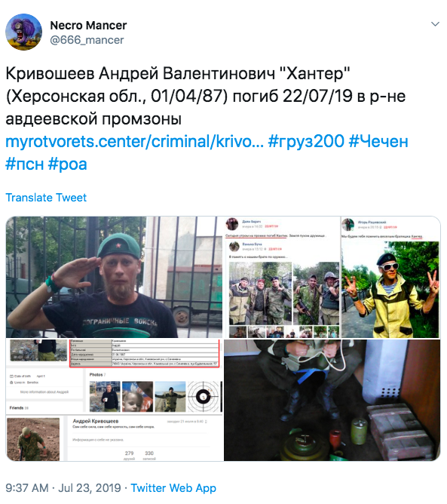Open the @666_mancer handle

(x=87, y=40)
